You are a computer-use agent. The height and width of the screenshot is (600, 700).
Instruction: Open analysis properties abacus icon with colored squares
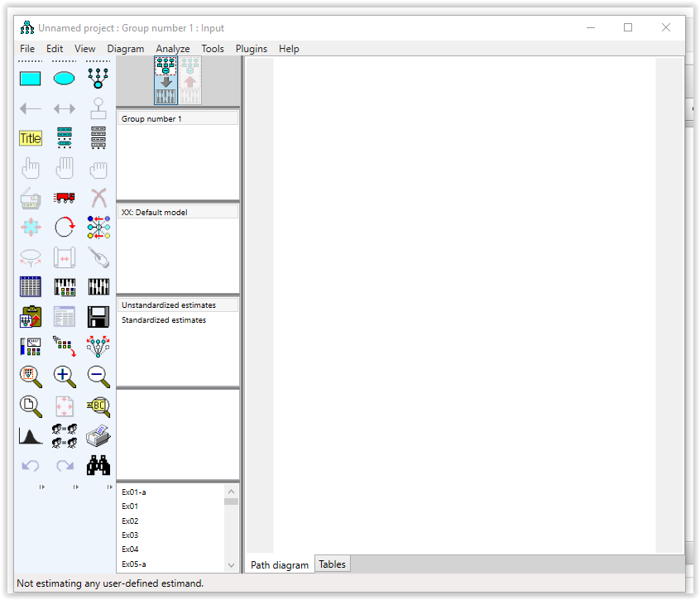[x=65, y=287]
